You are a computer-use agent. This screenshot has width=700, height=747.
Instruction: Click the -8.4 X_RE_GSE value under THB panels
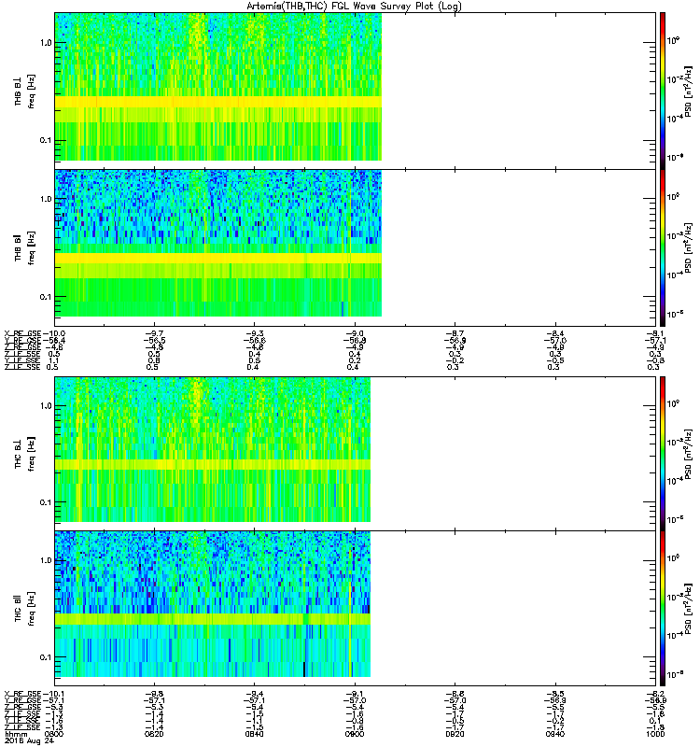tap(555, 334)
